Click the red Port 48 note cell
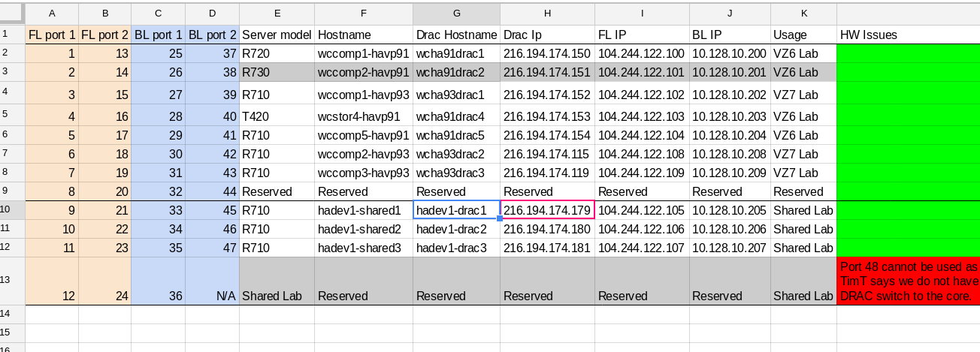Viewport: 980px width, 352px height. coord(908,281)
